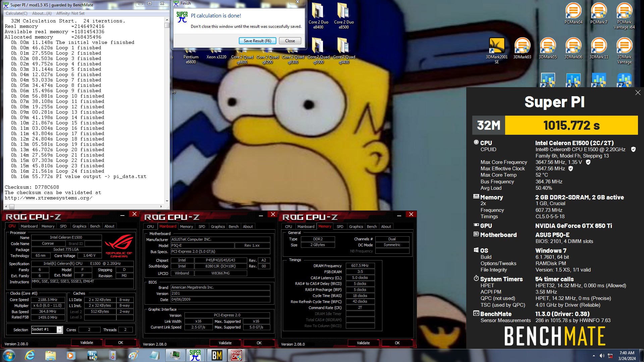Open About...(A) menu in Super PI
The width and height of the screenshot is (644, 362).
pos(42,13)
